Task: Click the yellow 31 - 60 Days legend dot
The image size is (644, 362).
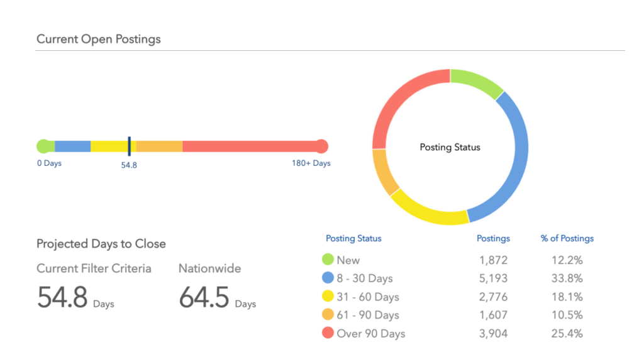Action: pyautogui.click(x=328, y=297)
